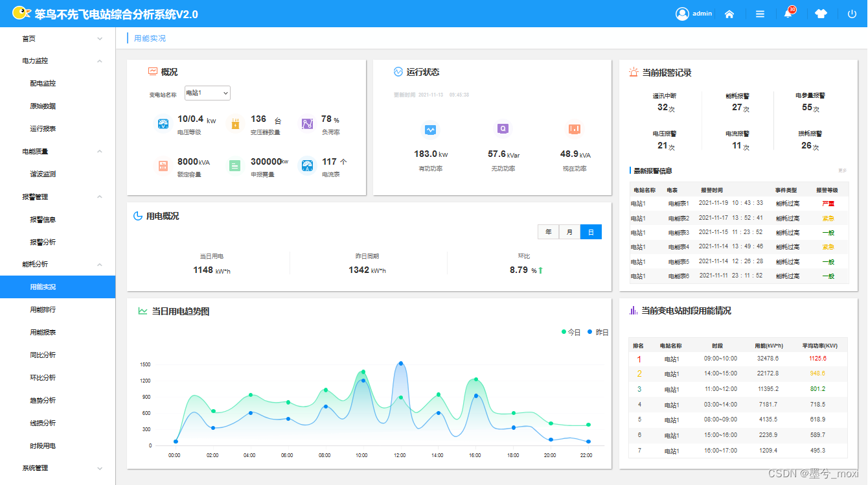868x485 pixels.
Task: Click the 概况 panel title icon
Action: point(153,71)
